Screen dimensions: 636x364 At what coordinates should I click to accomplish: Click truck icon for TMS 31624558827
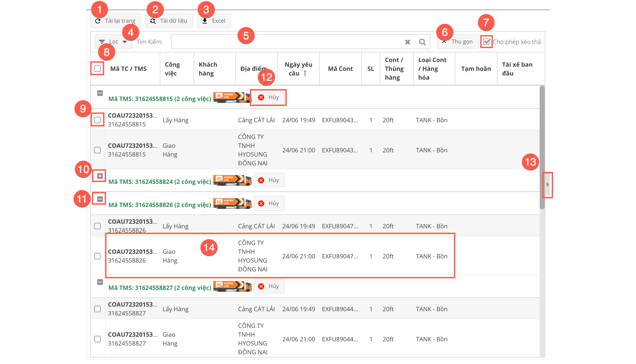[x=232, y=286]
